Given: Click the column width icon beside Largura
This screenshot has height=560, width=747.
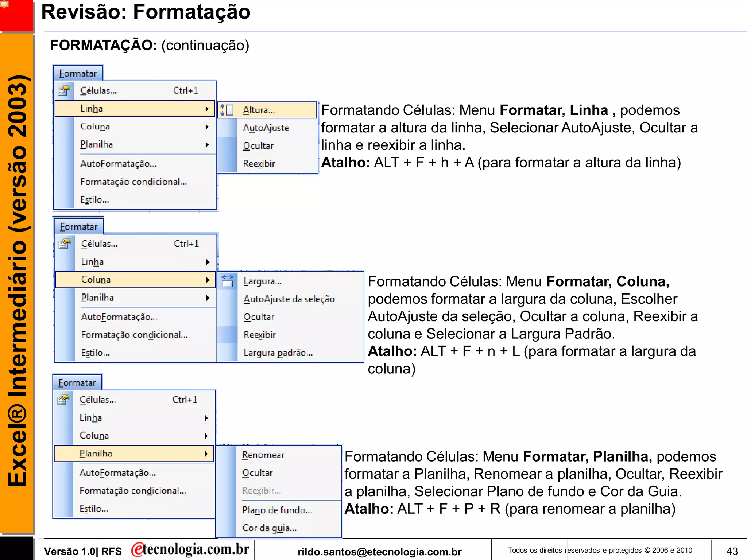Looking at the screenshot, I should click(x=228, y=281).
